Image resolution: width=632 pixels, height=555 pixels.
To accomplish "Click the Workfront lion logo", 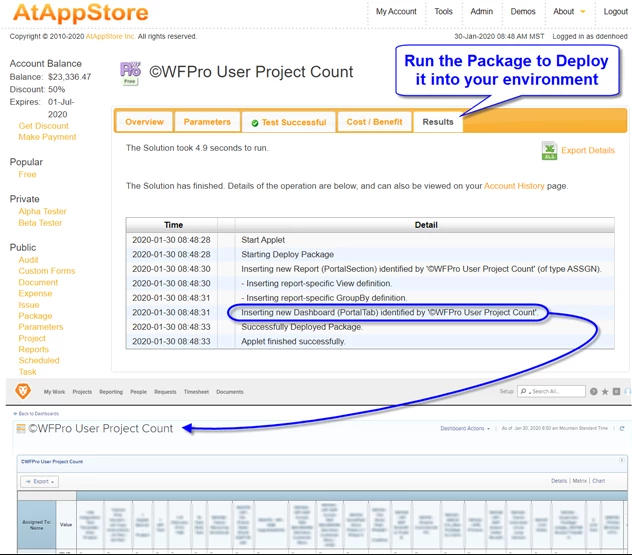I will [23, 391].
